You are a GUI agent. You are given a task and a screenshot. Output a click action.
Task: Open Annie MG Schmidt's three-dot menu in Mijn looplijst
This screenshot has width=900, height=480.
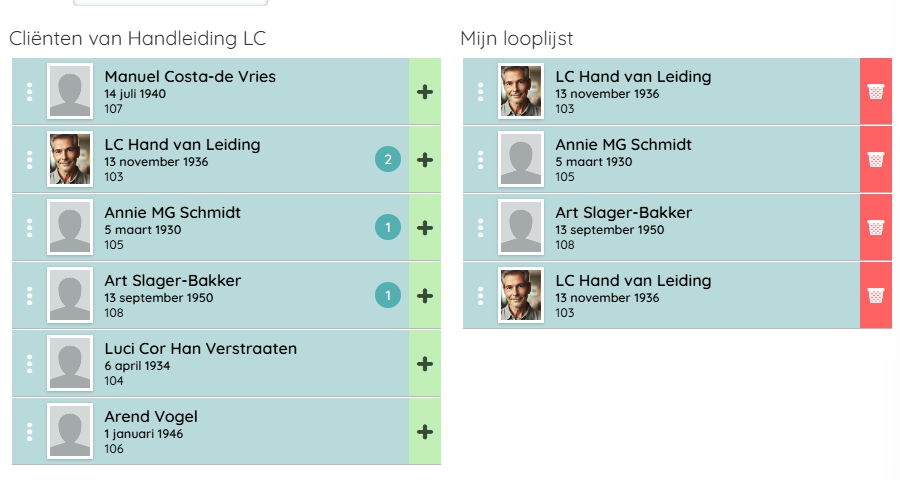[481, 160]
